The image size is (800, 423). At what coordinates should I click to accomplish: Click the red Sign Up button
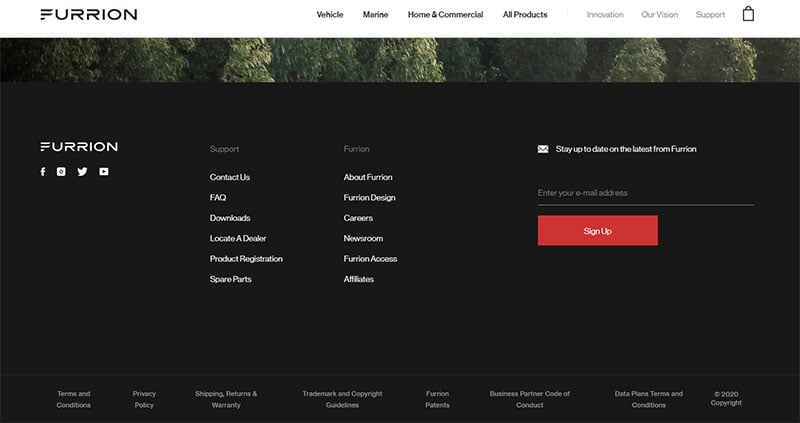coord(597,231)
